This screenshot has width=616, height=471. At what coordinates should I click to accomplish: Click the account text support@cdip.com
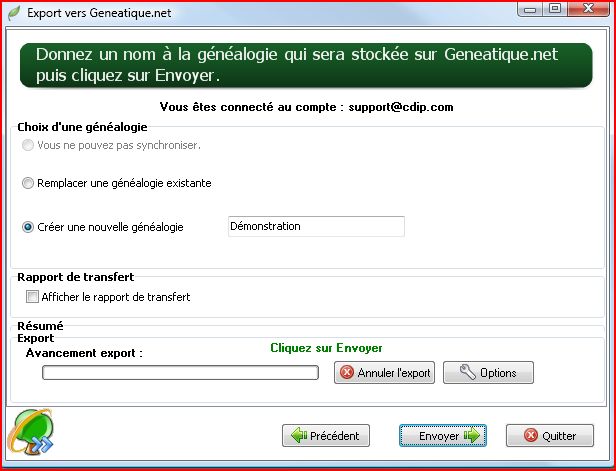pyautogui.click(x=401, y=107)
